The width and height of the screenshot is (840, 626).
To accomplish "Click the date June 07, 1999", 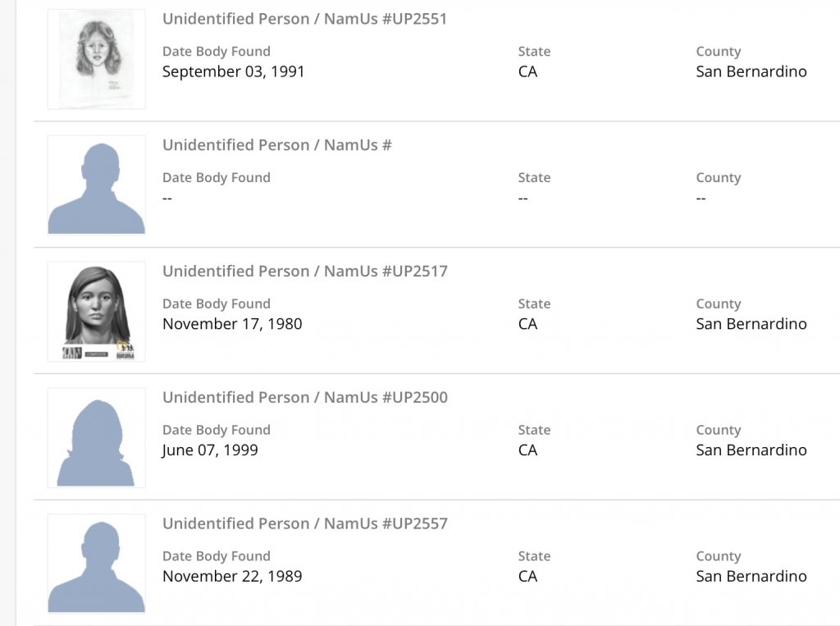I will pyautogui.click(x=210, y=450).
